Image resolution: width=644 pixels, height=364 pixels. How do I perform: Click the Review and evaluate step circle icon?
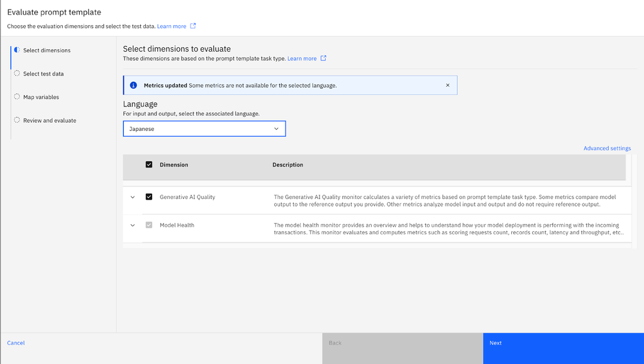17,120
